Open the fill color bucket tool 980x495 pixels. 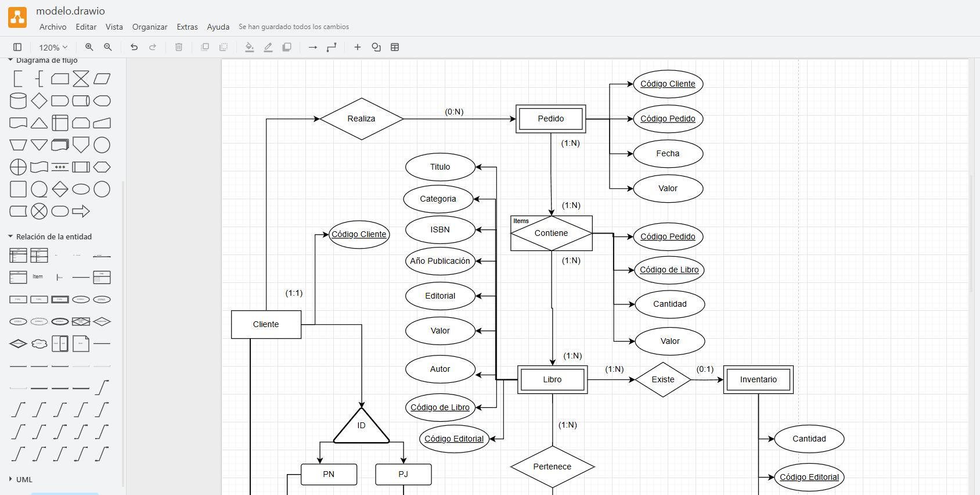point(250,47)
